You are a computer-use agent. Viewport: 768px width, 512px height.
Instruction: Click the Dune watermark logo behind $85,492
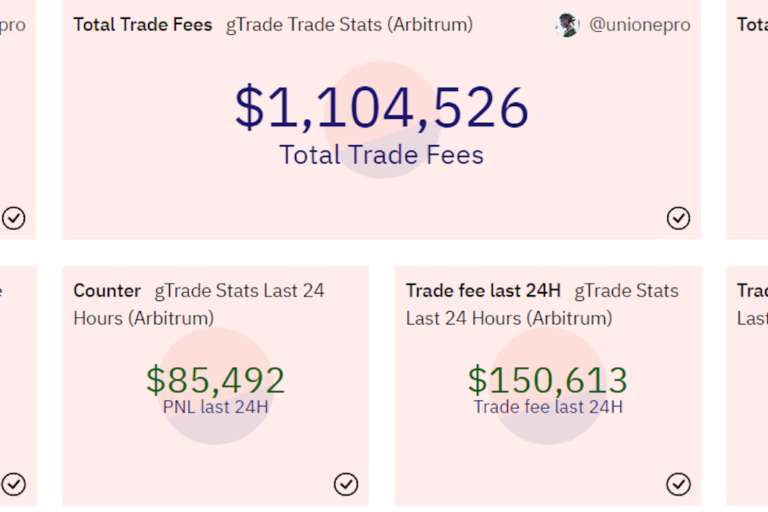[x=216, y=386]
